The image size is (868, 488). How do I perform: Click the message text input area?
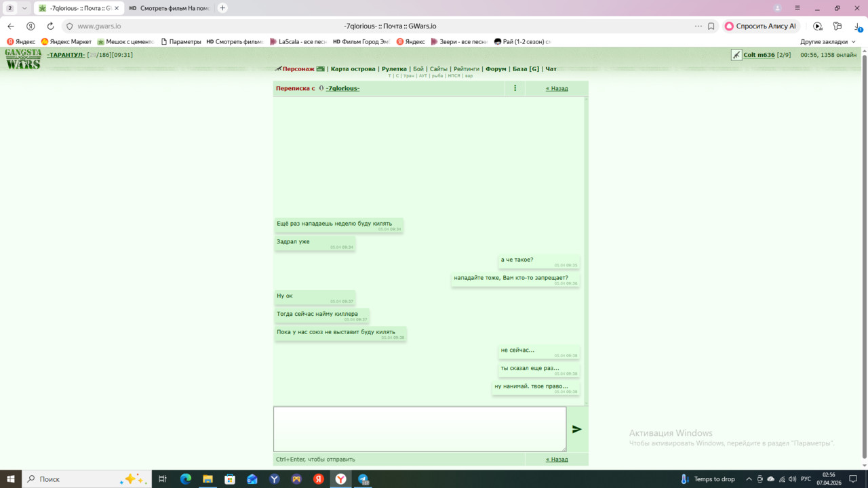tap(420, 429)
